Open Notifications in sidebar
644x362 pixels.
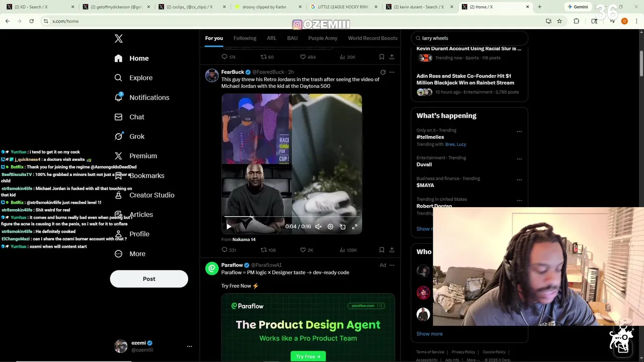tap(142, 98)
